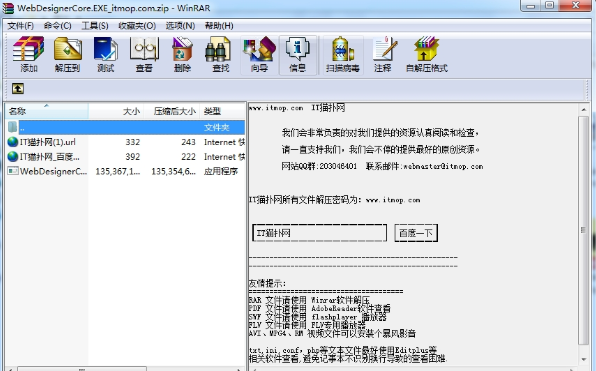Click the 文件夹 type cell
The height and width of the screenshot is (371, 596).
point(217,127)
